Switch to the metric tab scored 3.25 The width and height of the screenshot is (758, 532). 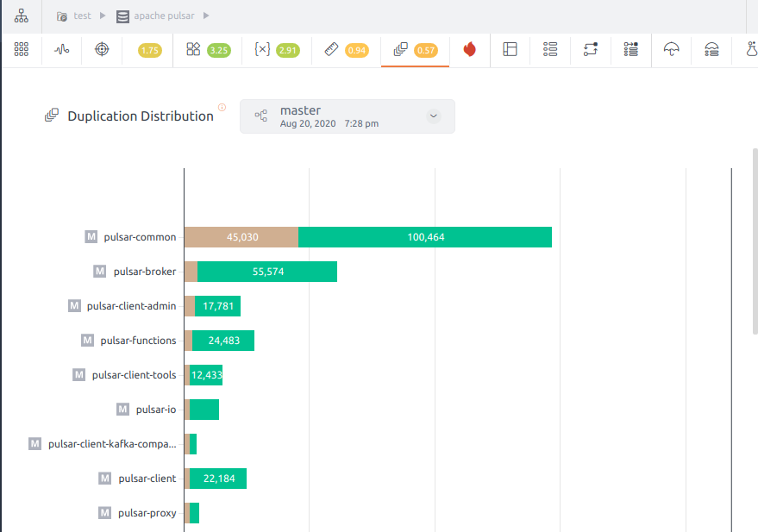click(208, 50)
